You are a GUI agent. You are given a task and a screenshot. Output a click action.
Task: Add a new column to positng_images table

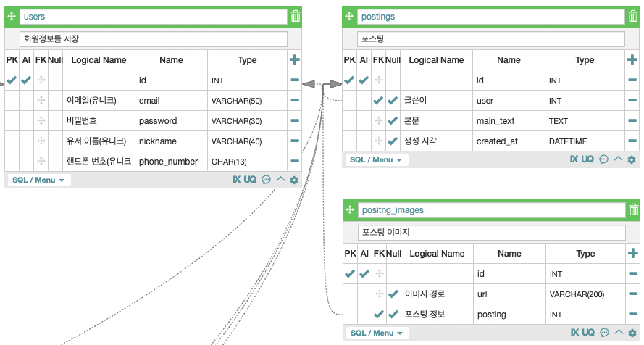click(633, 254)
